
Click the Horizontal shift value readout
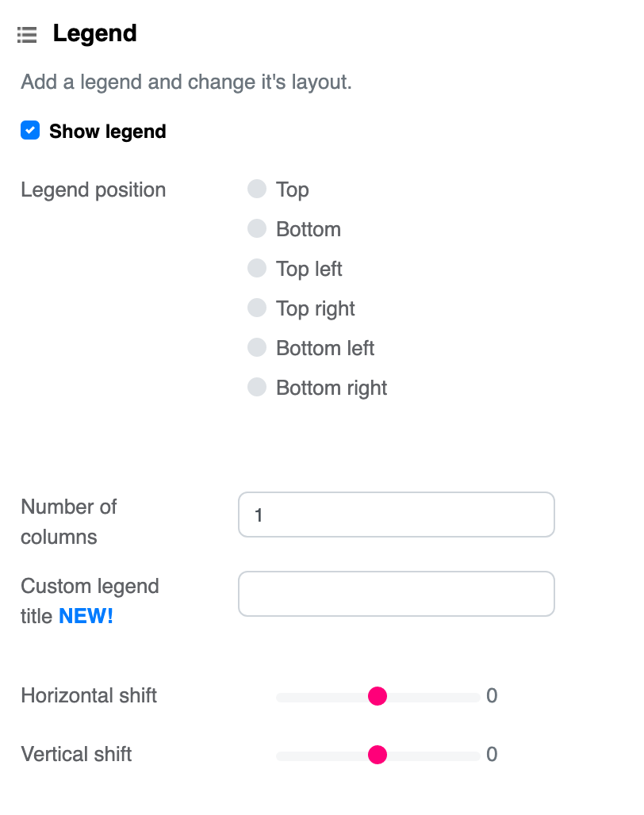pyautogui.click(x=492, y=696)
